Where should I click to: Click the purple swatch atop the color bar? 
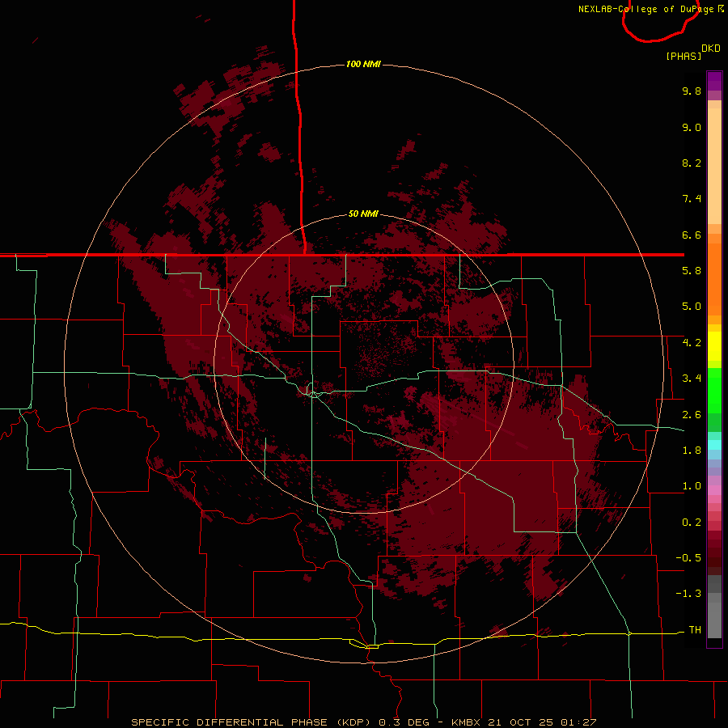pos(714,81)
